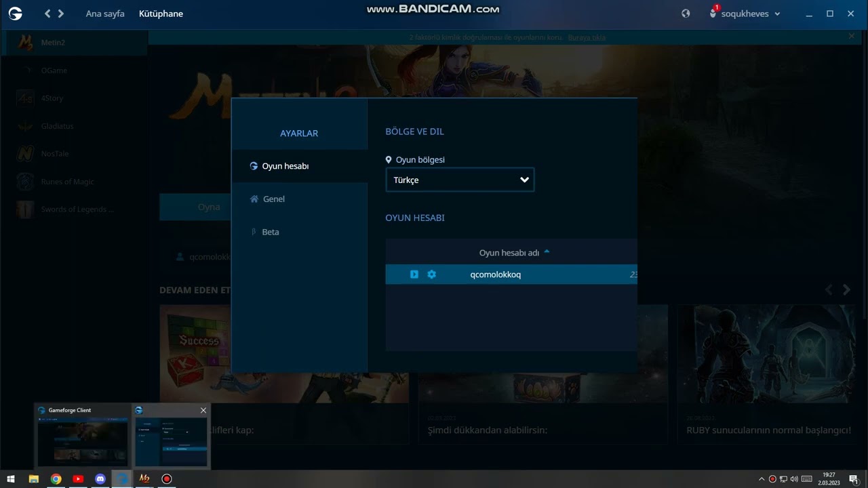
Task: Click the previous arrow of the news carousel
Action: pos(829,290)
